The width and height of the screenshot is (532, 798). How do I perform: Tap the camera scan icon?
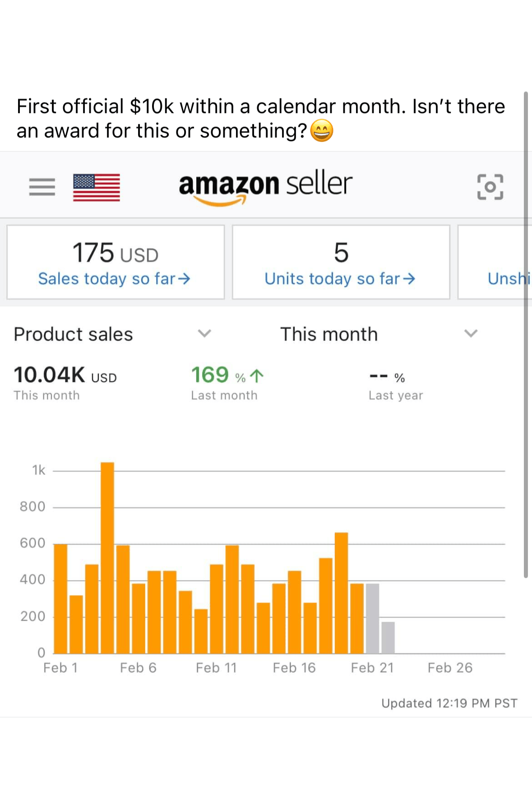[490, 187]
